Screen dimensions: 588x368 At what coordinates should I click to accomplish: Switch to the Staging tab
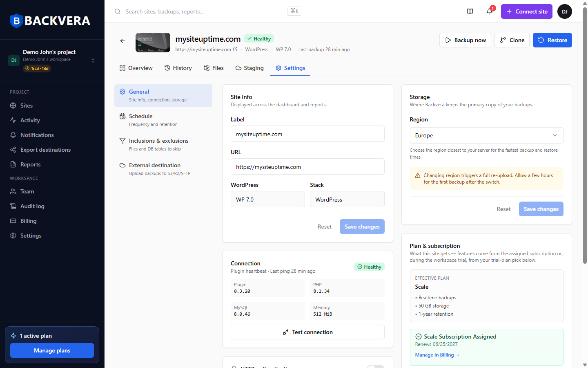click(x=249, y=68)
